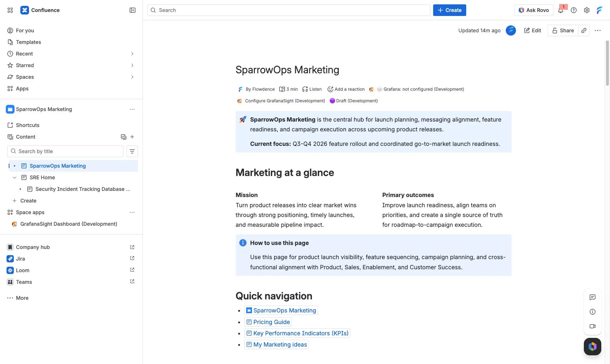Screen dimensions: 610x364
Task: Click the page author avatar near Updated
Action: 511,30
